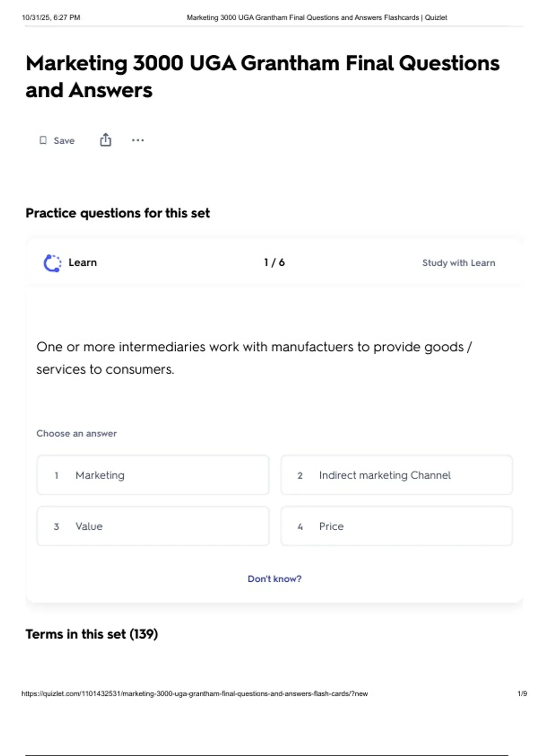Open Study with Learn link
This screenshot has height=756, width=534.
(459, 263)
